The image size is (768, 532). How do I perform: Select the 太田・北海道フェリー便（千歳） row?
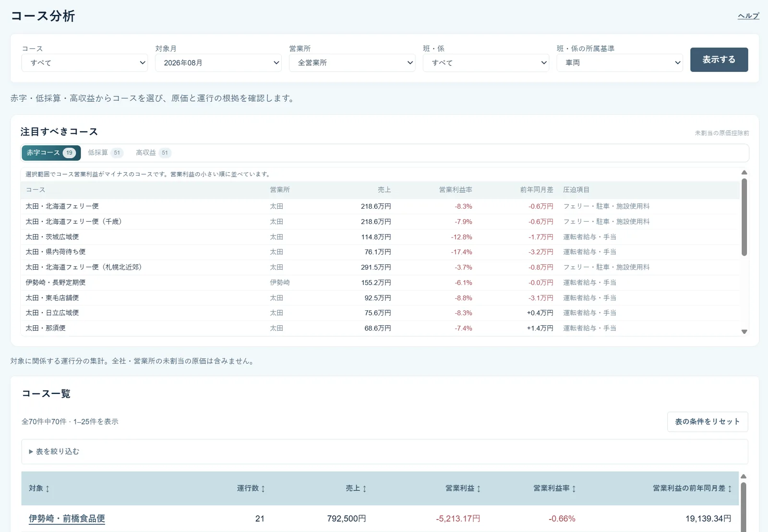pyautogui.click(x=380, y=222)
